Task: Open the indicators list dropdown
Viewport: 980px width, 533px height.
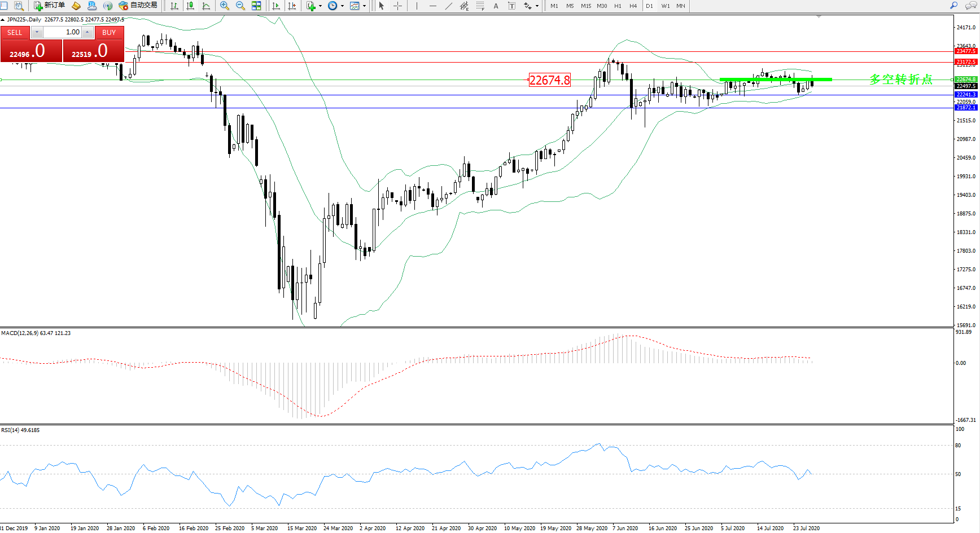Action: [320, 6]
